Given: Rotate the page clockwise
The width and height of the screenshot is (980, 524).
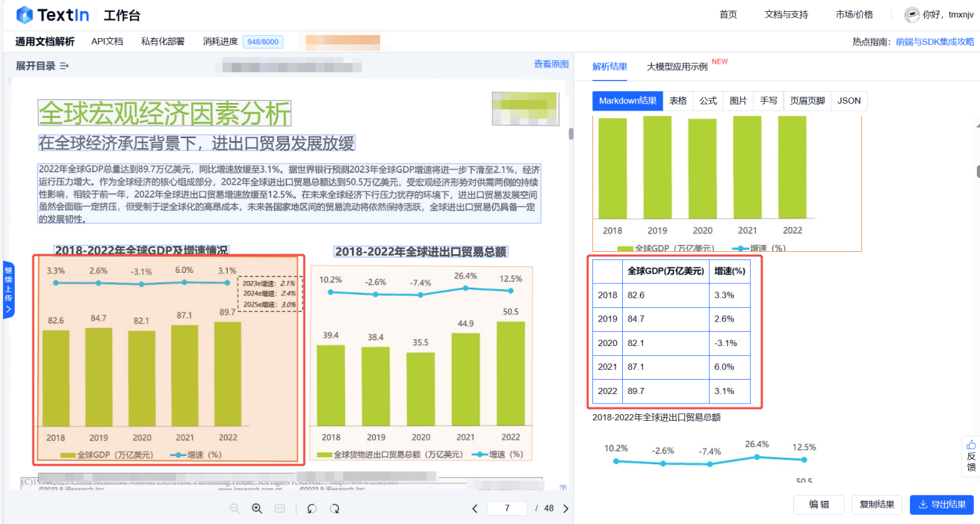Looking at the screenshot, I should coord(334,508).
